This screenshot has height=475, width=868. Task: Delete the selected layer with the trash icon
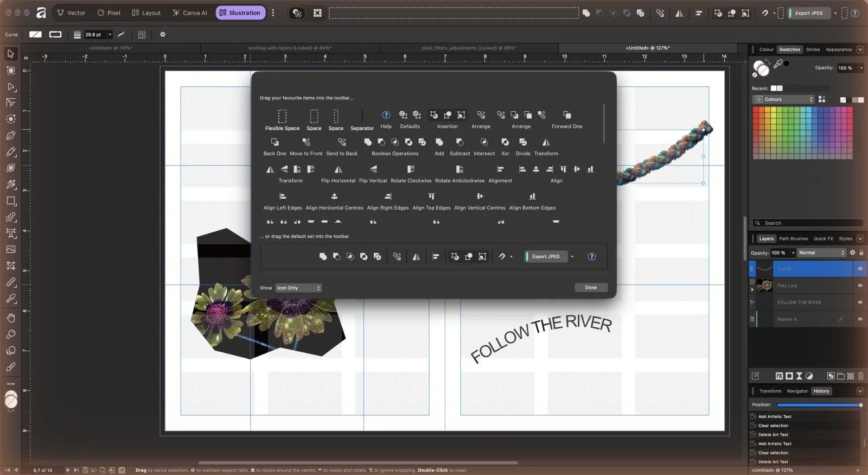[x=860, y=376]
